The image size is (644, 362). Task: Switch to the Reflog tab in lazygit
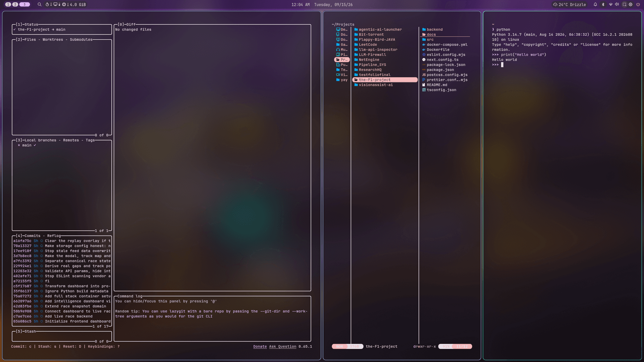[x=54, y=236]
